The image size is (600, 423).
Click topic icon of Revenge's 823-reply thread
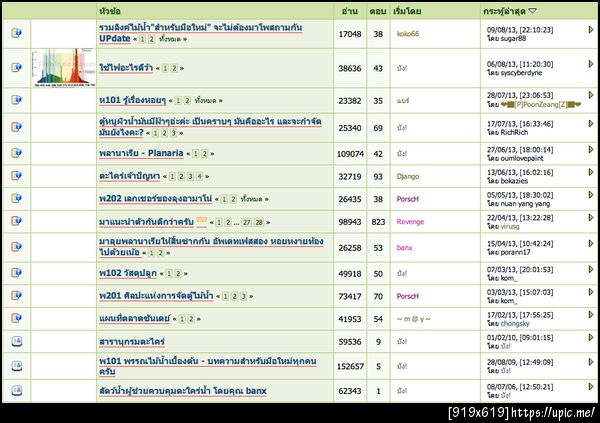16,221
